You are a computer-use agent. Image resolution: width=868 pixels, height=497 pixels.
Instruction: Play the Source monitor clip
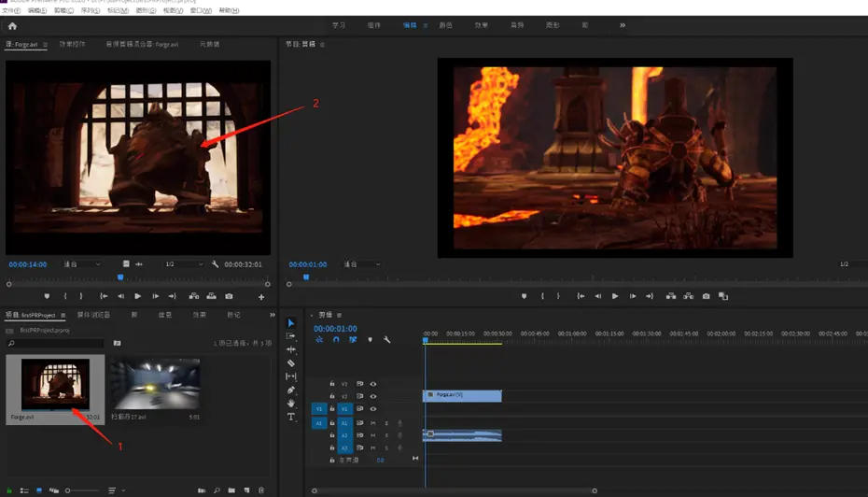point(138,296)
